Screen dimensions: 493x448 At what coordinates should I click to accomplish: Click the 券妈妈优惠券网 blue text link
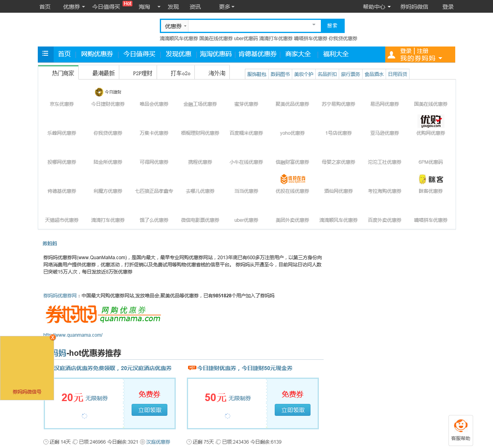coord(60,296)
